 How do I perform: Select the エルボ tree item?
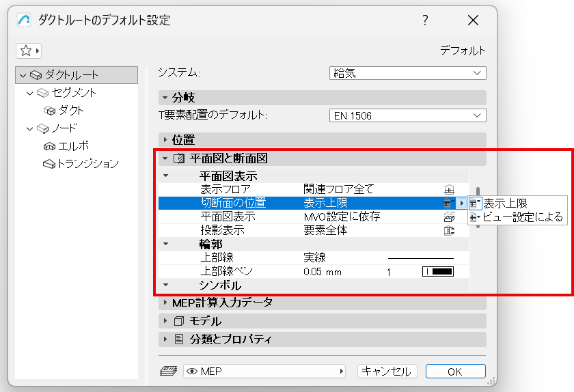73,145
